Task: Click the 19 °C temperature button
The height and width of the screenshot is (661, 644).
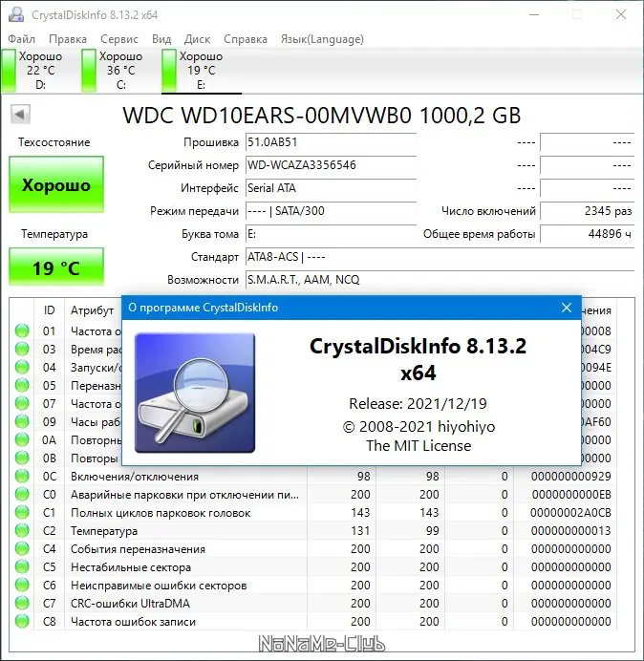Action: 56,267
